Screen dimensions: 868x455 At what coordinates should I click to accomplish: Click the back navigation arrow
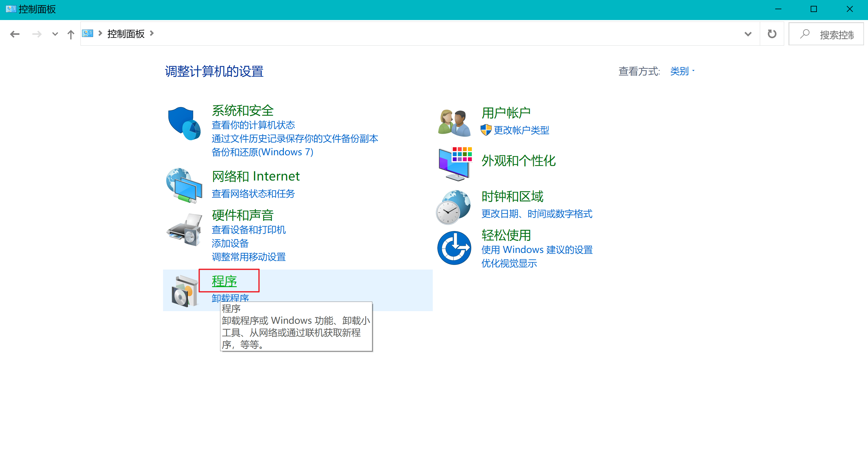pos(15,34)
